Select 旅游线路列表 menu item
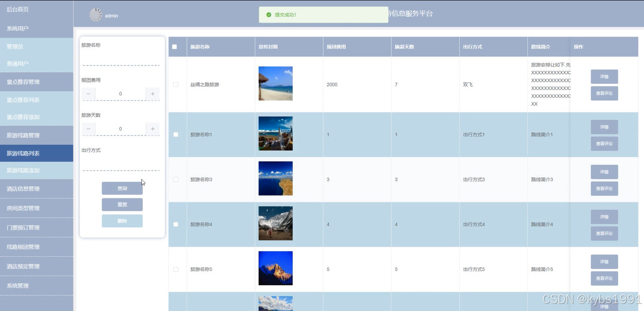 click(x=37, y=153)
